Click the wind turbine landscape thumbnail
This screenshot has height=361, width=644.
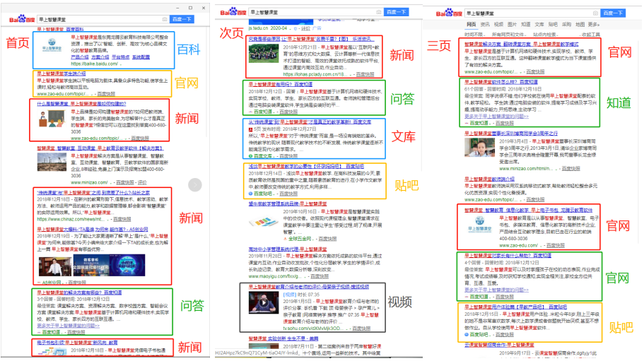pyautogui.click(x=52, y=162)
